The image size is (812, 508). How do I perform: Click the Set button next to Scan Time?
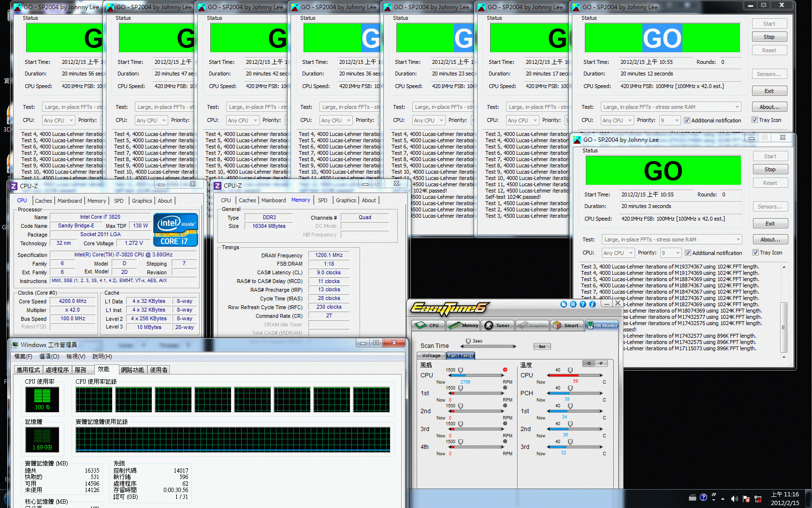click(542, 346)
